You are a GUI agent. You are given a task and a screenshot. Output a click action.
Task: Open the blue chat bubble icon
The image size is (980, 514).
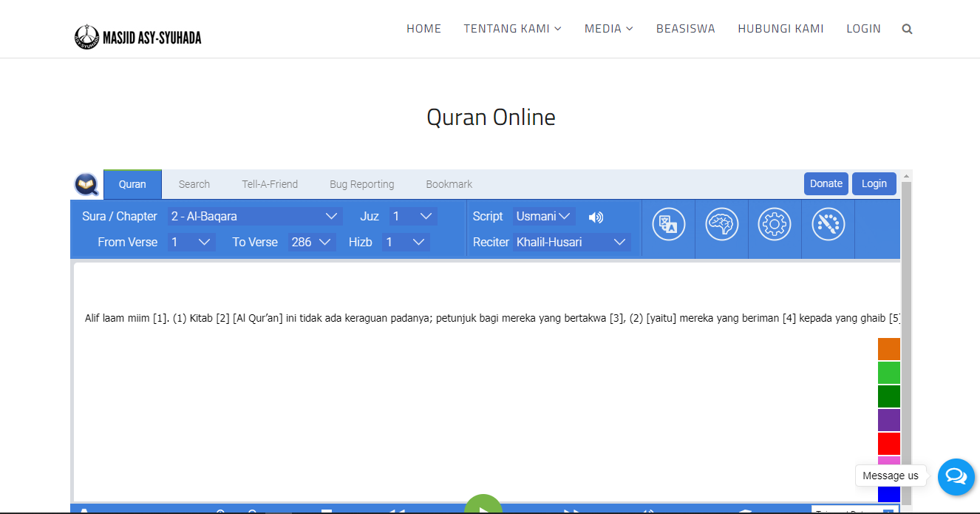tap(956, 476)
